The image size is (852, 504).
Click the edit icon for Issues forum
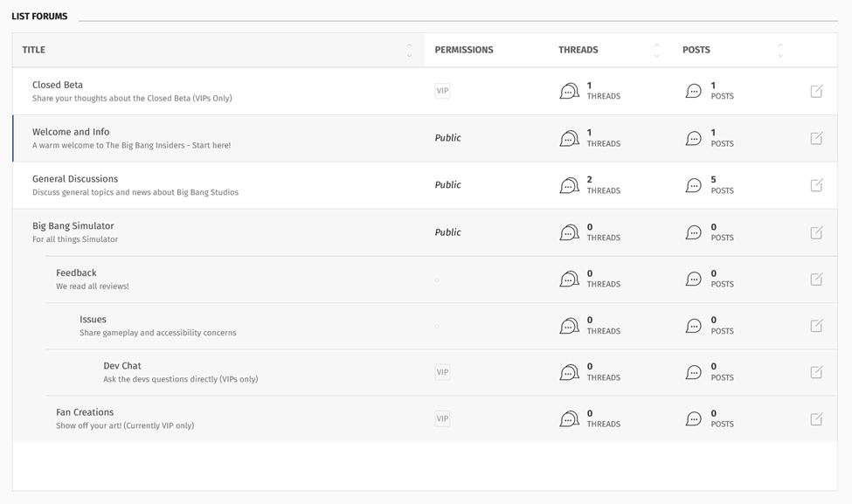(x=816, y=326)
